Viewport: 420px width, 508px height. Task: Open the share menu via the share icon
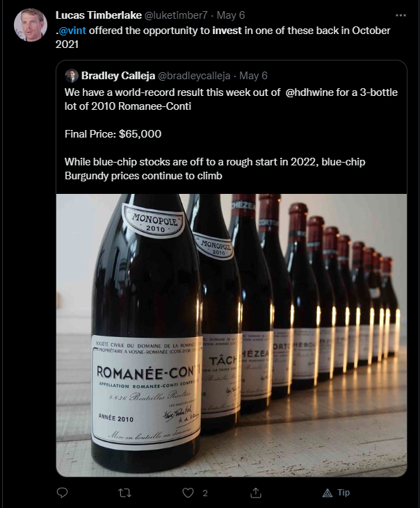(x=255, y=493)
